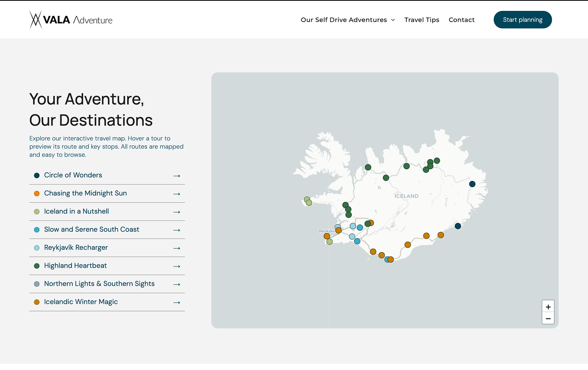Expand Our Self Drive Adventures dropdown chevron
Viewport: 588px width, 370px height.
coord(393,20)
